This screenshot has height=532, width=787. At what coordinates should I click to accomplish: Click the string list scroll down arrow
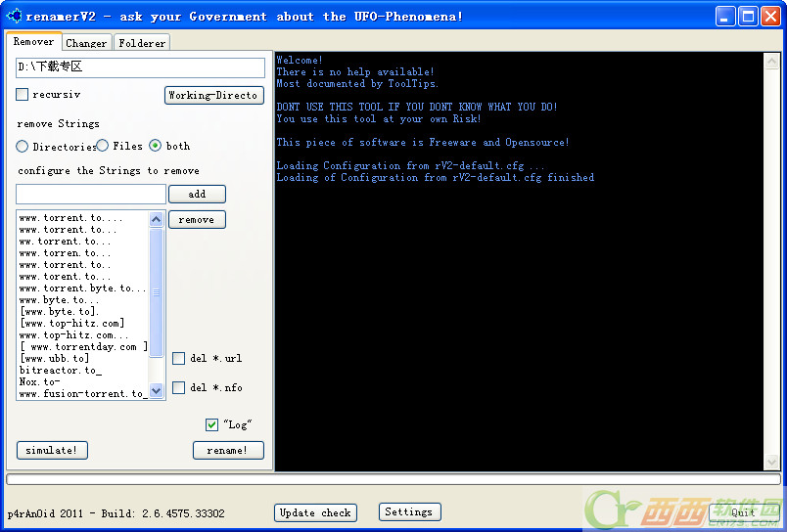156,390
